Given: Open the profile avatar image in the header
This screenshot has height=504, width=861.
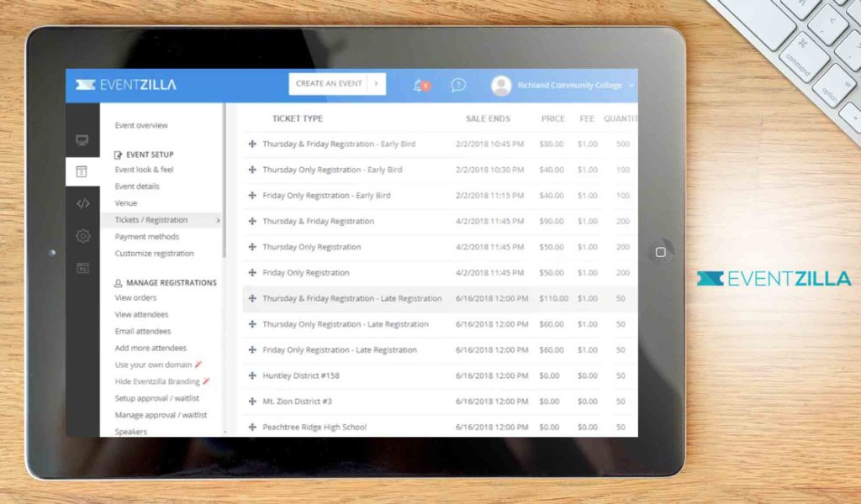Looking at the screenshot, I should [x=502, y=85].
